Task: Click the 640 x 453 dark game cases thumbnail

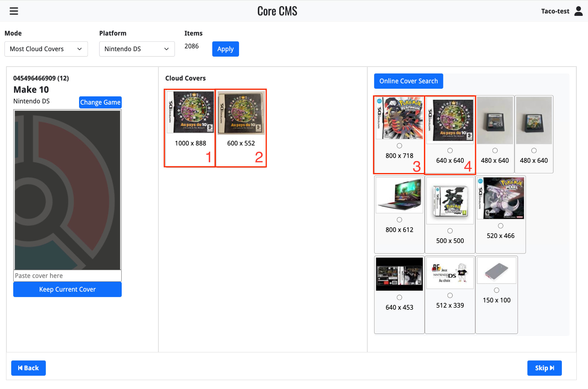Action: (x=399, y=274)
